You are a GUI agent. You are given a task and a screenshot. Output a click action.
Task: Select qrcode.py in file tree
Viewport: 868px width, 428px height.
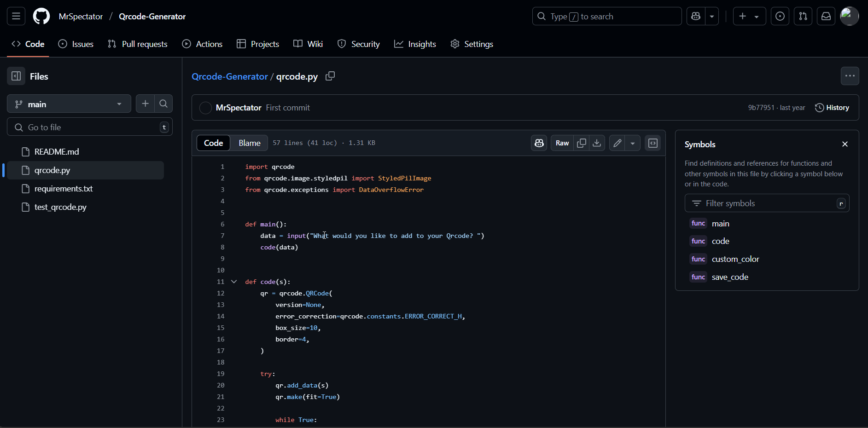tap(85, 170)
